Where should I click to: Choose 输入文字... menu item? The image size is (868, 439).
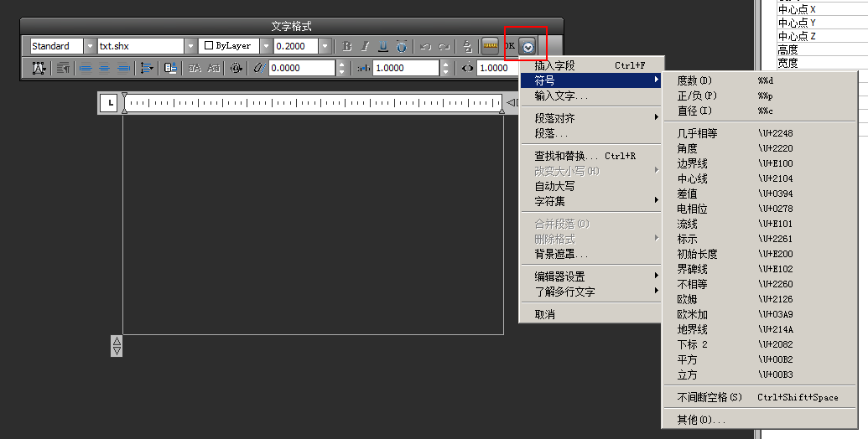coord(591,96)
